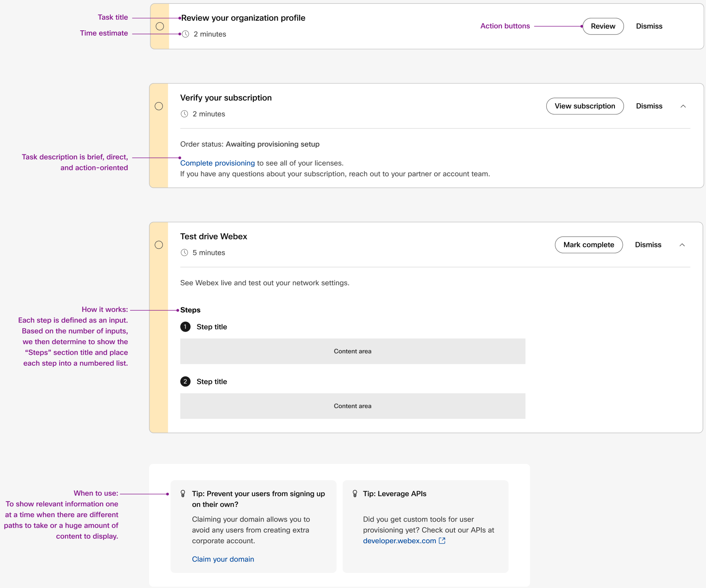The image size is (706, 588).
Task: Dismiss the organization profile task
Action: click(x=649, y=26)
